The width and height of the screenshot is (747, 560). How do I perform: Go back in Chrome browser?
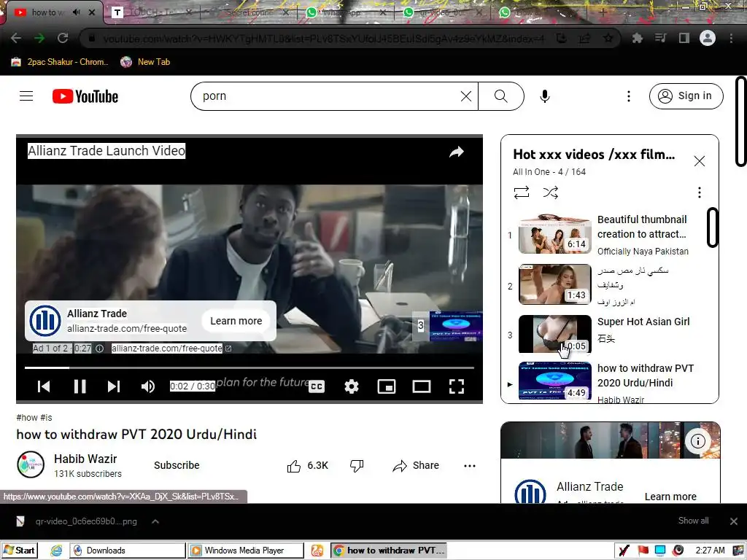(16, 38)
